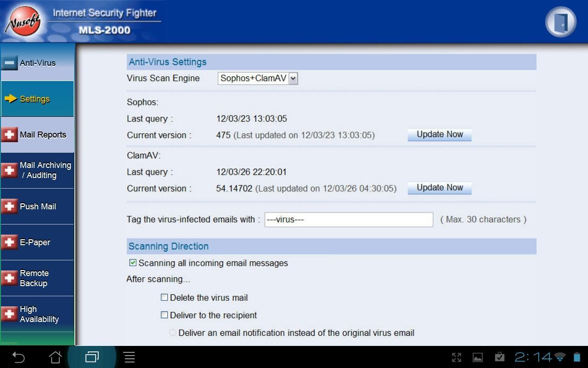Expand E-Paper plus icon
The image size is (588, 368).
point(9,242)
